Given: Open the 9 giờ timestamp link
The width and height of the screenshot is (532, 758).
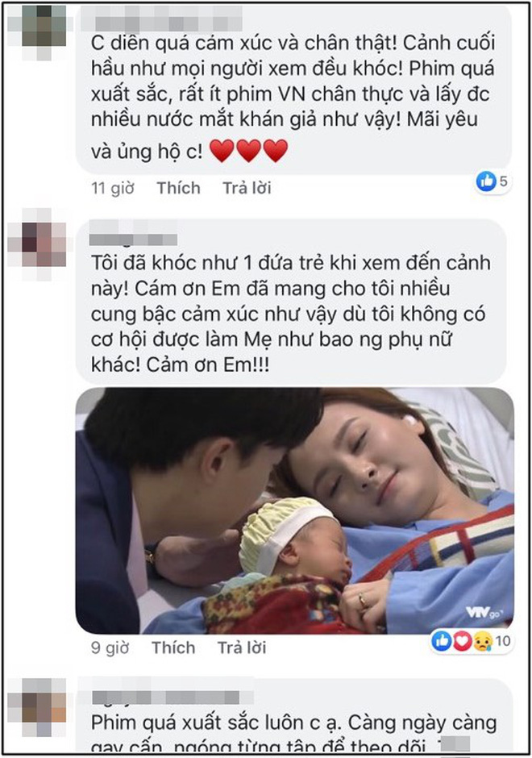Looking at the screenshot, I should pyautogui.click(x=110, y=648).
